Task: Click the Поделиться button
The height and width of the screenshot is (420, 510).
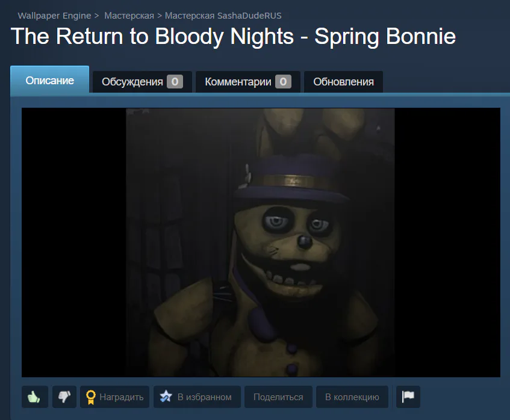Action: (278, 397)
